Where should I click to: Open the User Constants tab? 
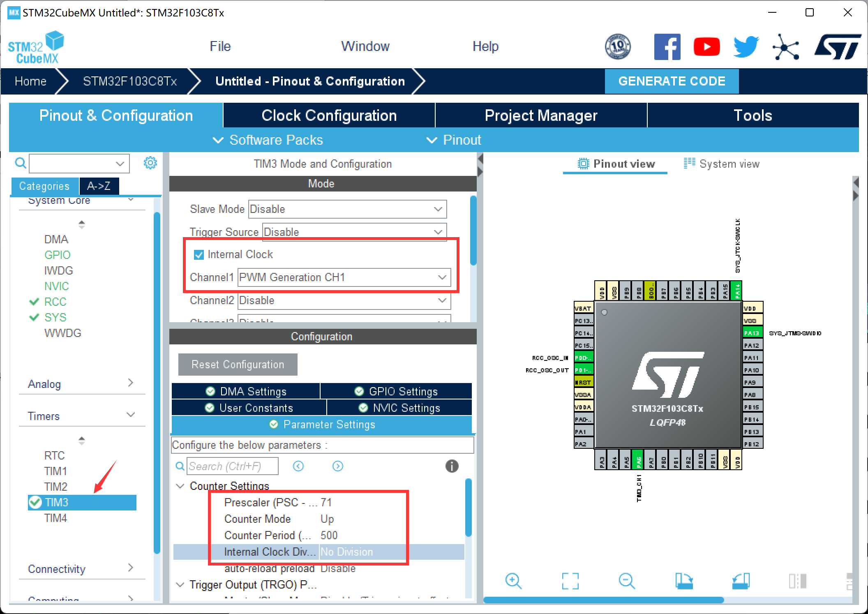249,408
